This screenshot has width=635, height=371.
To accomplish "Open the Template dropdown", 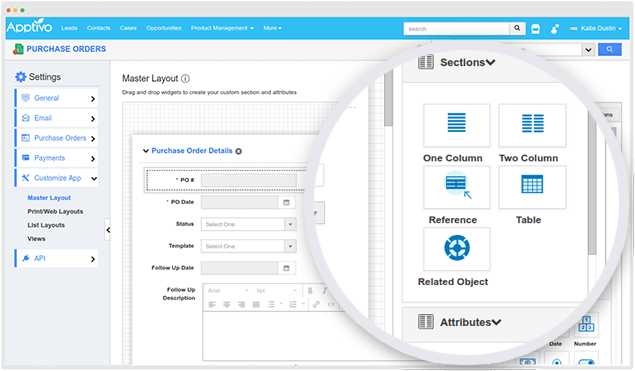I will tap(290, 246).
